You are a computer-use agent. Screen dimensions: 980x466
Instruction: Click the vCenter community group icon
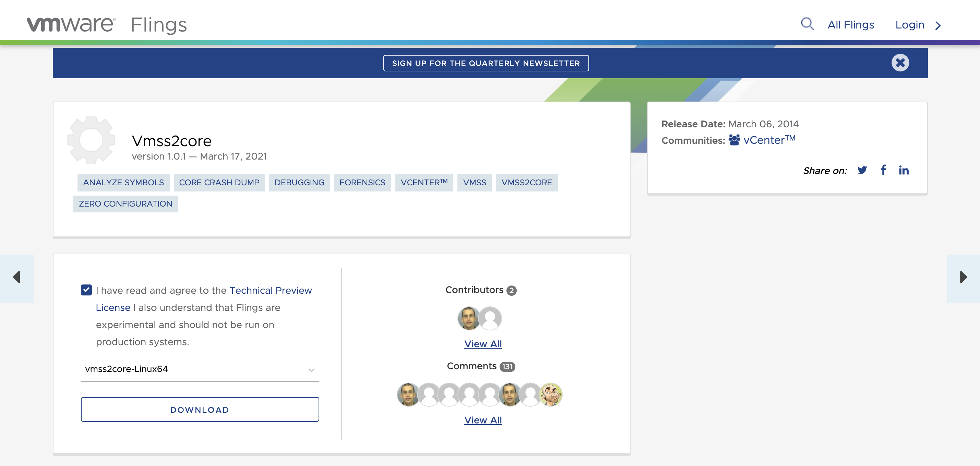(734, 140)
